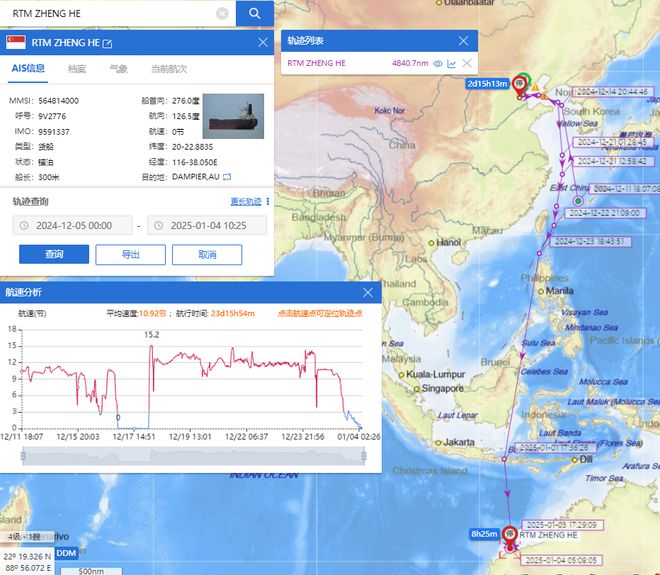Click the IMO value 9591337
Viewport: 660px width, 575px height.
[54, 132]
